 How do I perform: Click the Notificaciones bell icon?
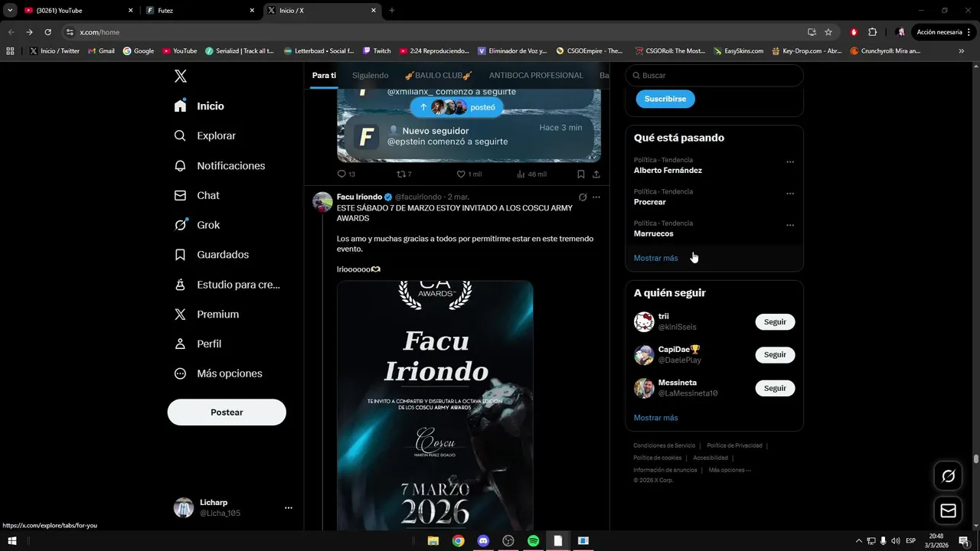pos(180,165)
